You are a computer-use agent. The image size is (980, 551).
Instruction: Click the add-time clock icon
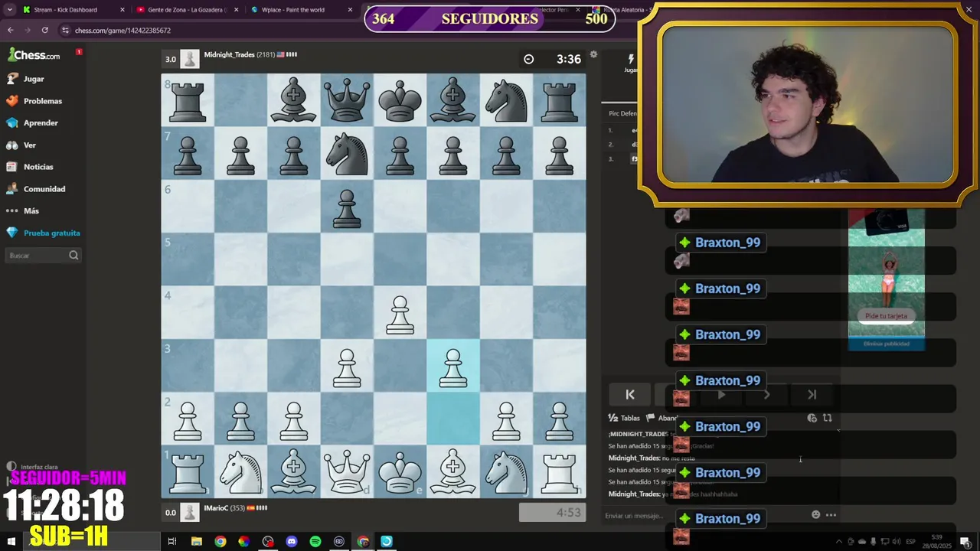[x=812, y=418]
